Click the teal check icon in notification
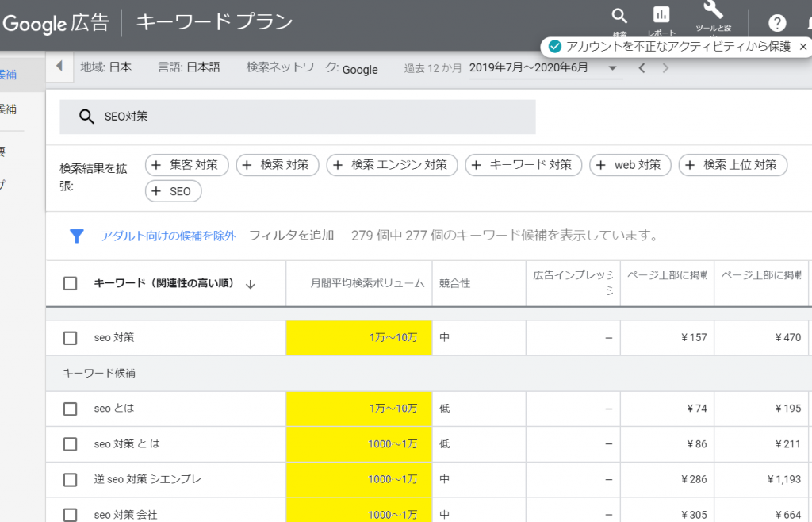This screenshot has width=812, height=522. (x=554, y=47)
